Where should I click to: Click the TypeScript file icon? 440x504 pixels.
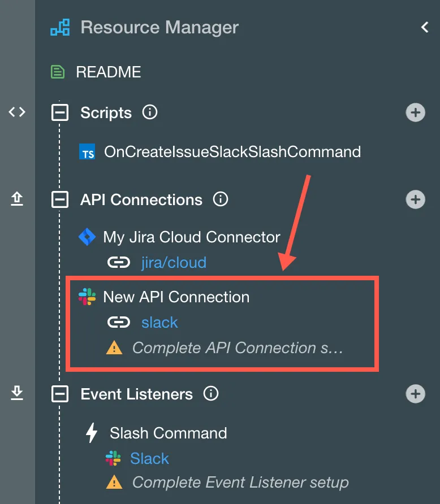coord(87,152)
